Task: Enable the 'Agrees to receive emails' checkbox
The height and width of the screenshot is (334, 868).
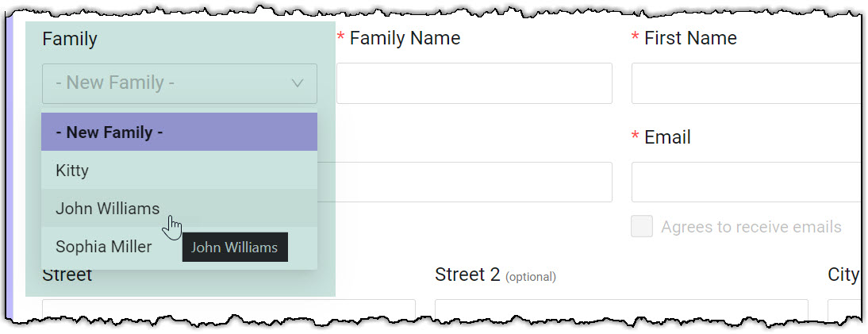Action: (x=641, y=227)
